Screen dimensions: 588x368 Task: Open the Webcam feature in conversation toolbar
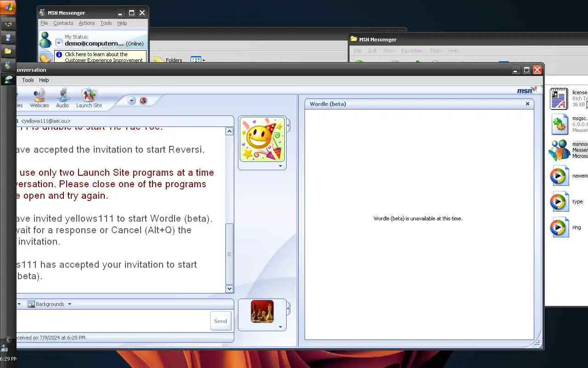point(40,98)
